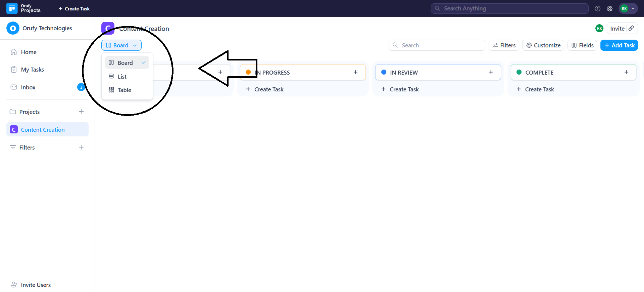Click the Orufy Projects logo icon
Screen dimensions: 644x292
[x=12, y=8]
